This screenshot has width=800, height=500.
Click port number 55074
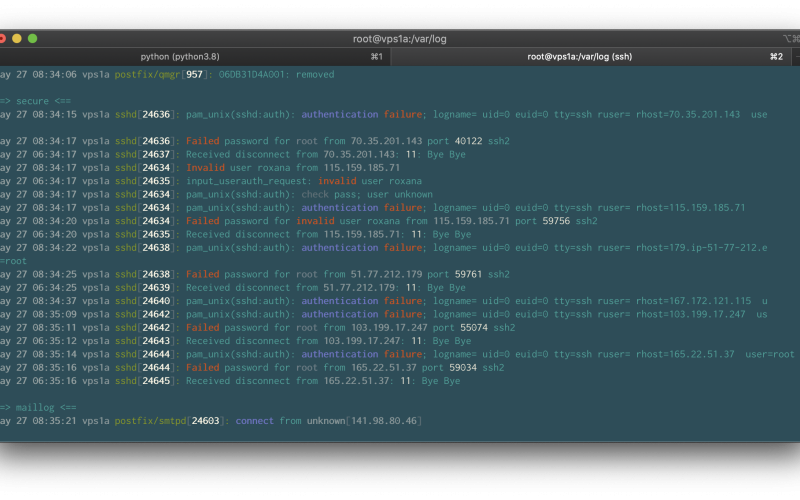[x=474, y=327]
